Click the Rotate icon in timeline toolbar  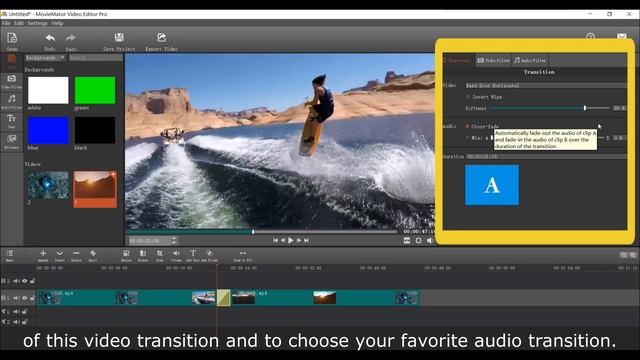pos(143,253)
